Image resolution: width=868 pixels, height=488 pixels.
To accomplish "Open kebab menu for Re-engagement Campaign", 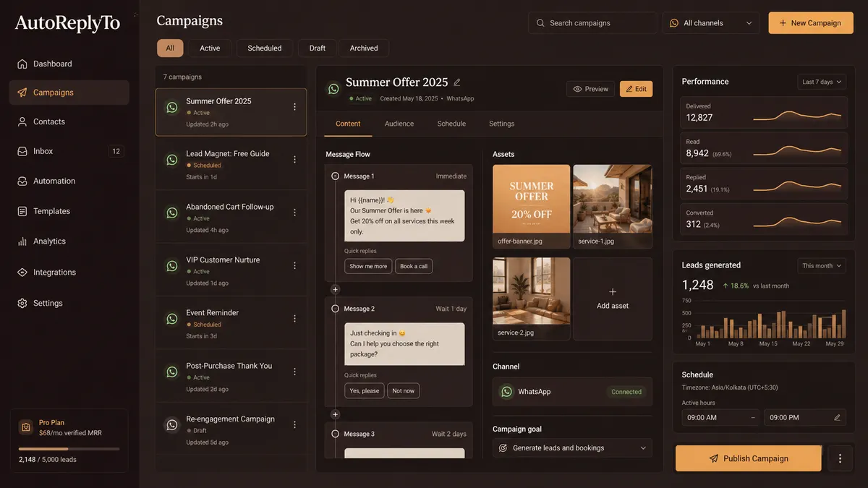I will (x=294, y=424).
